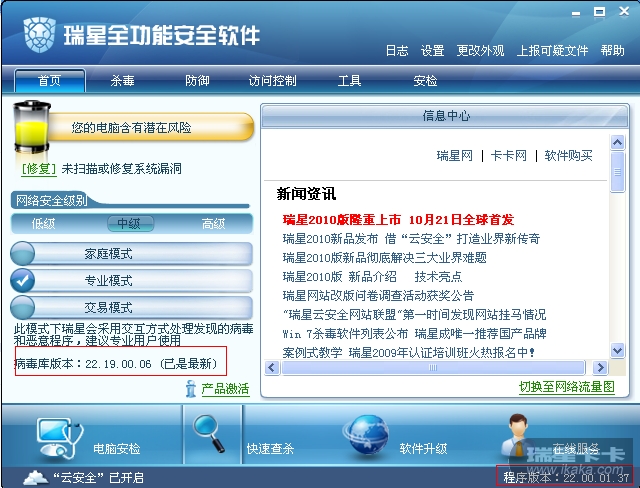Click 切换至网络流量图 link
The width and height of the screenshot is (640, 488).
(x=567, y=386)
